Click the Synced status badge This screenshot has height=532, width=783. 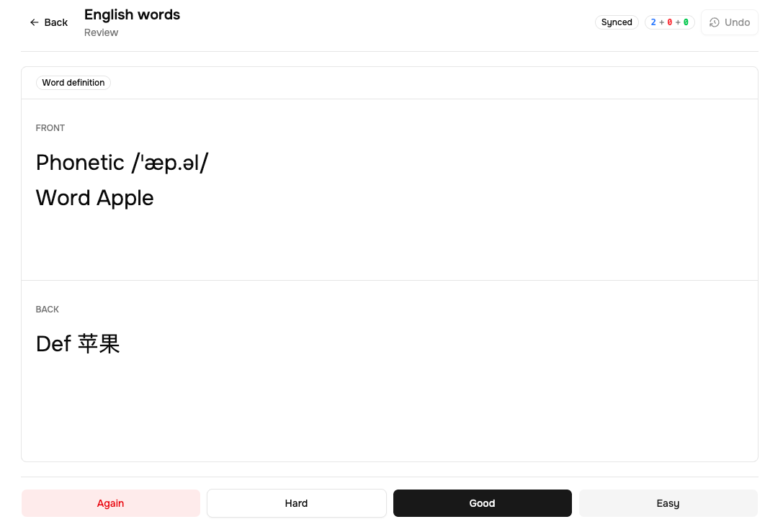[x=617, y=22]
